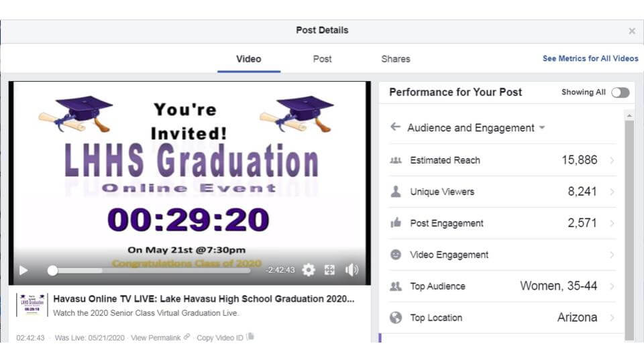Open See Metrics for All Videos
644x362 pixels.
[x=590, y=59]
